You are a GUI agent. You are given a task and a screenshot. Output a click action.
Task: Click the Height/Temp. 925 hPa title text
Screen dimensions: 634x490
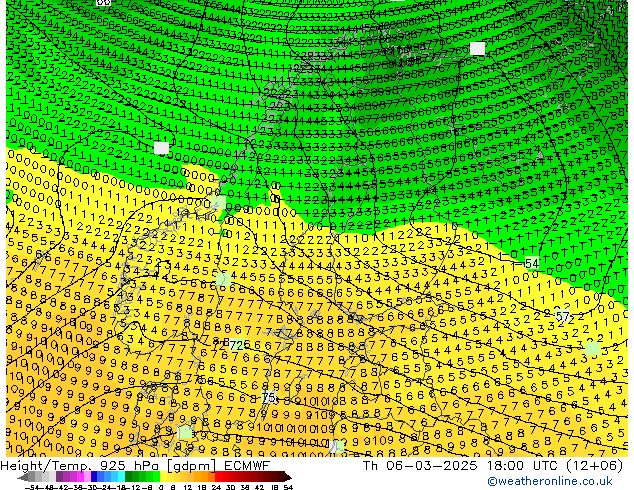[x=81, y=466]
